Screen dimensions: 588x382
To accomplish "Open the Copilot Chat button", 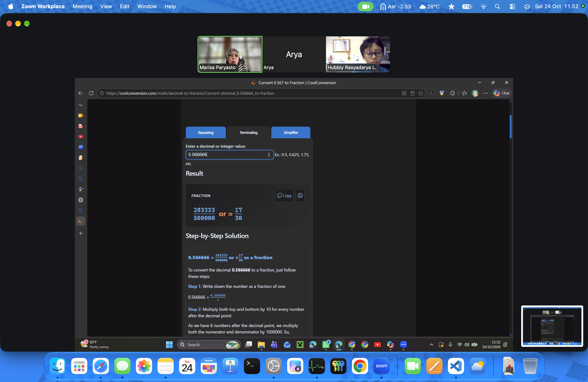I will pyautogui.click(x=501, y=93).
